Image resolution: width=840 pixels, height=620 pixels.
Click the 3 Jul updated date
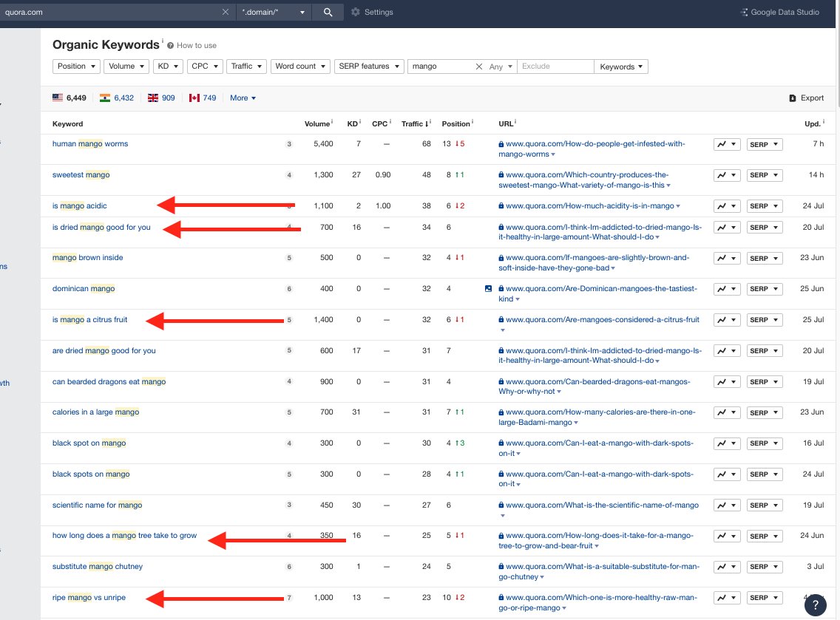816,567
